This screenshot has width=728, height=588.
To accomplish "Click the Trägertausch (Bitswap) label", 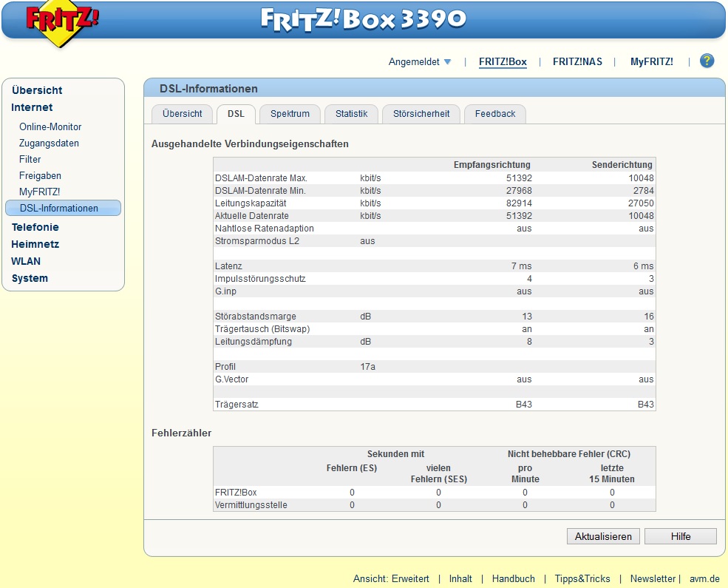I will [262, 329].
